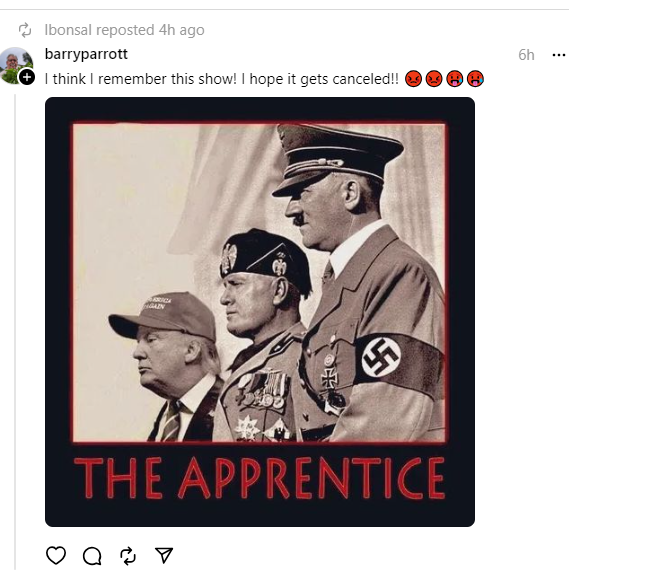Repost using the arrows icon below image
The width and height of the screenshot is (658, 570).
click(x=128, y=555)
